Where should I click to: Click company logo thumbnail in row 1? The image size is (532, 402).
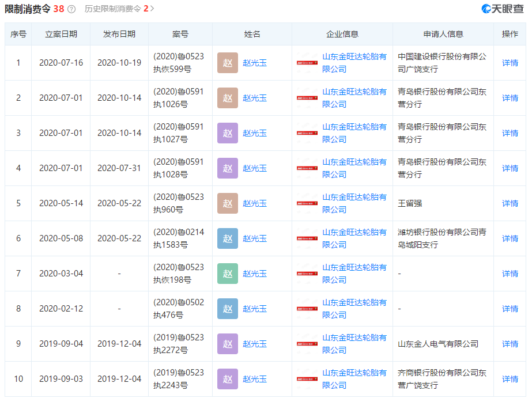pyautogui.click(x=307, y=63)
